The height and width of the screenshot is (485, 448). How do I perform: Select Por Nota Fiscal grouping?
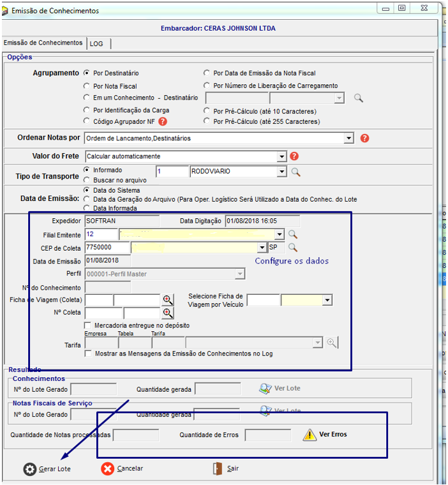(x=87, y=86)
